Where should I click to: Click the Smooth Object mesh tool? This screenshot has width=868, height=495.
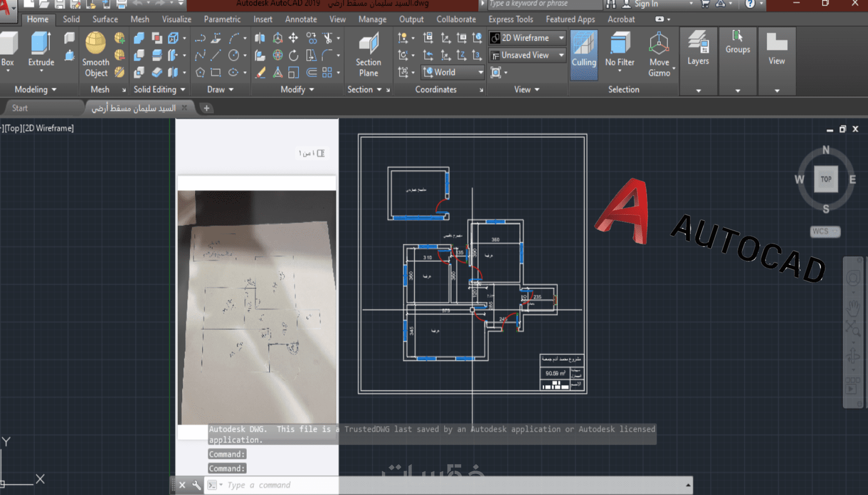tap(96, 55)
